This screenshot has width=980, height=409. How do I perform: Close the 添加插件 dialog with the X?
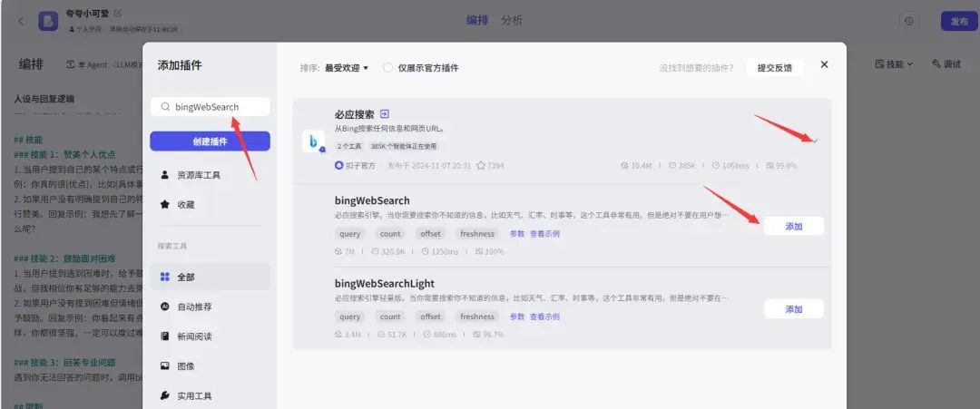click(x=824, y=64)
